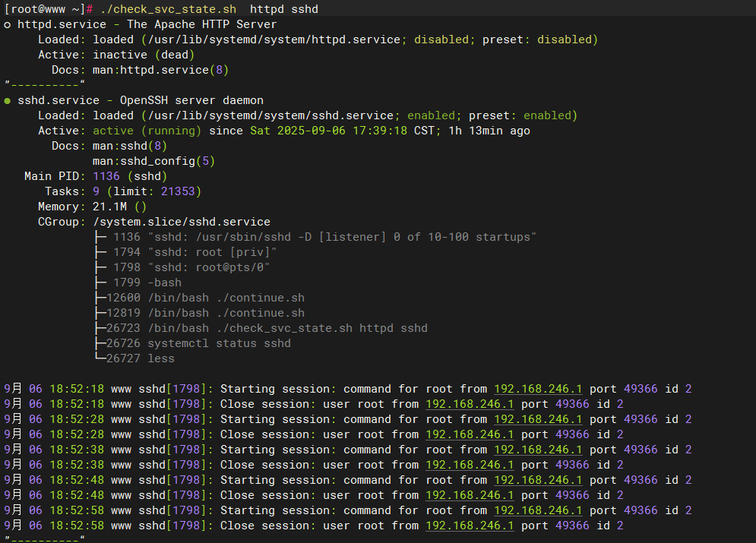Image resolution: width=756 pixels, height=543 pixels.
Task: Click Main PID value '1136'
Action: coord(106,176)
